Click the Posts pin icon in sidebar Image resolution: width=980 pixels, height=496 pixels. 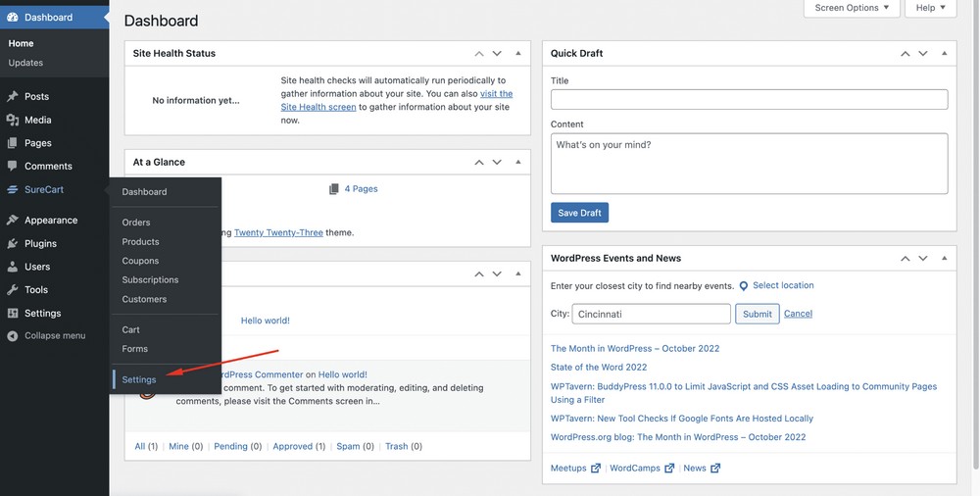[x=13, y=96]
